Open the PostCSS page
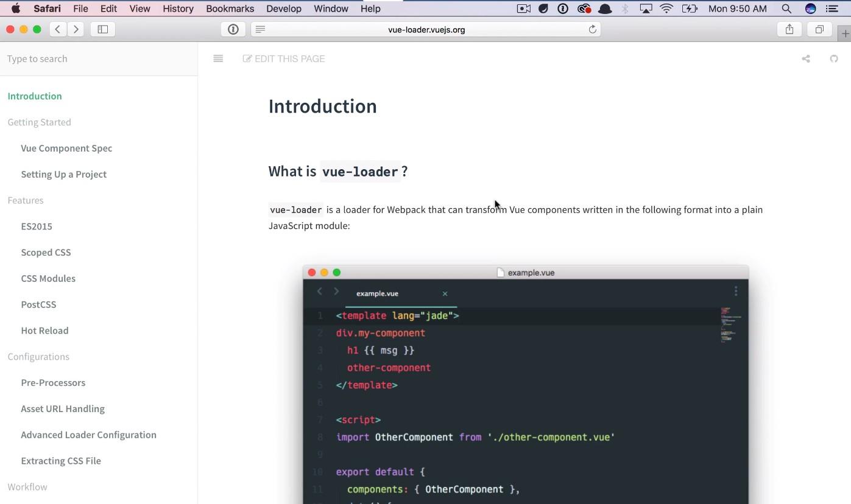Viewport: 851px width, 504px height. 38,305
